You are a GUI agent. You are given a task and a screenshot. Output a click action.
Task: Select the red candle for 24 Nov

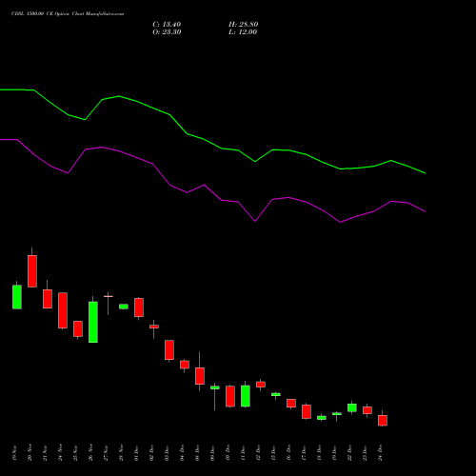point(63,310)
